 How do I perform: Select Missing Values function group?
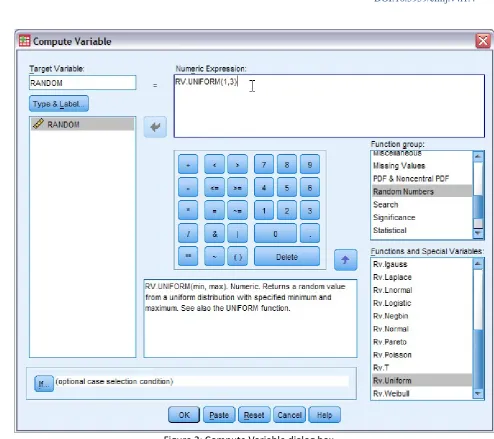(422, 166)
